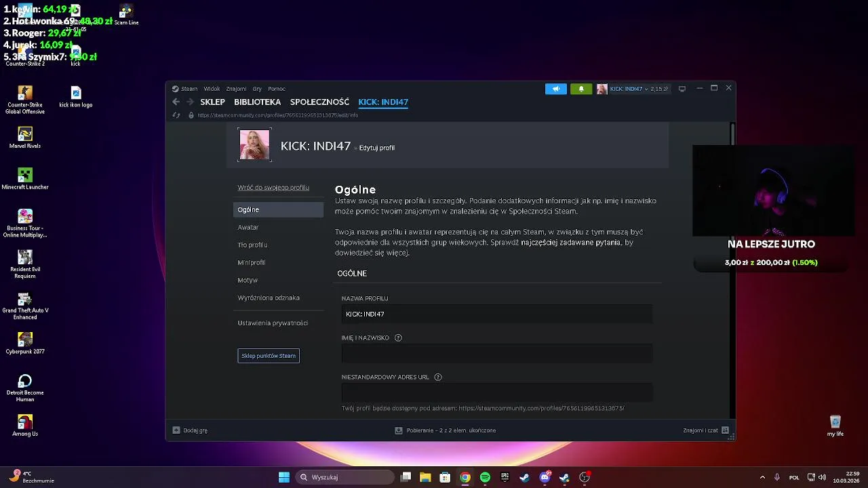
Task: Open the Widok menu
Action: pos(212,89)
